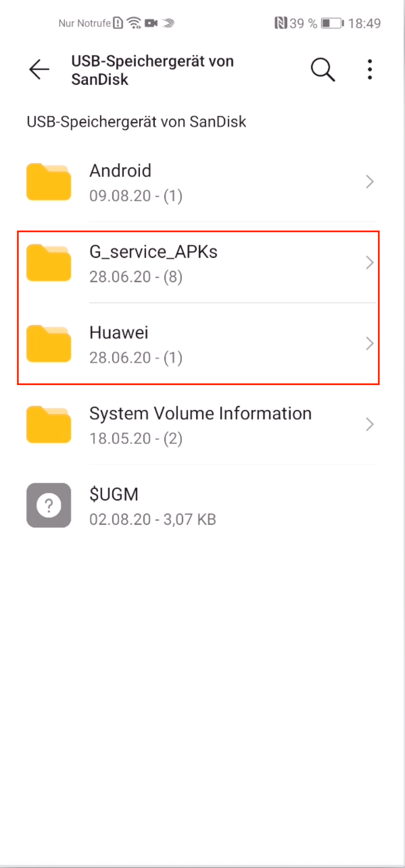Image resolution: width=405 pixels, height=868 pixels.
Task: Expand the Huawei folder chevron
Action: (x=370, y=344)
